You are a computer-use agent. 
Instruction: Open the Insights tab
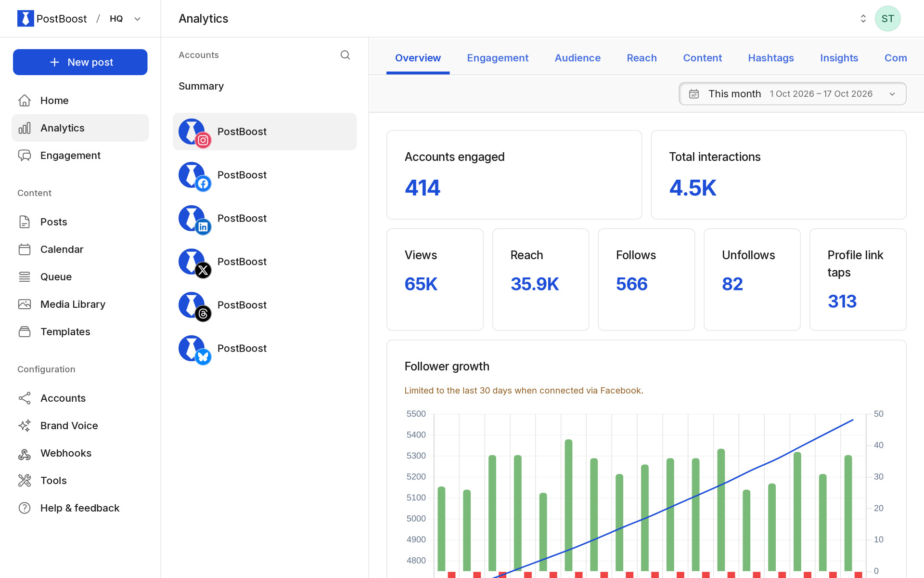pos(839,58)
